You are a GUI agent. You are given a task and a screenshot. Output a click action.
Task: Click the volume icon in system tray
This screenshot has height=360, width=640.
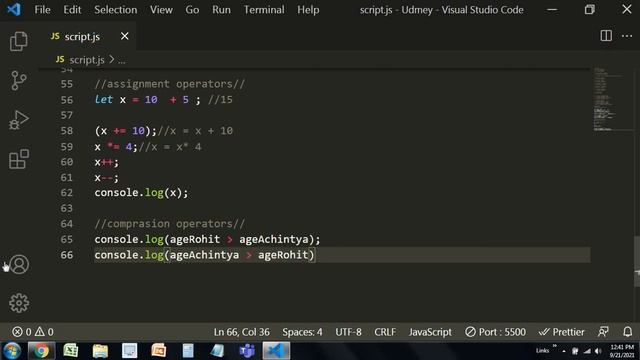(x=598, y=351)
